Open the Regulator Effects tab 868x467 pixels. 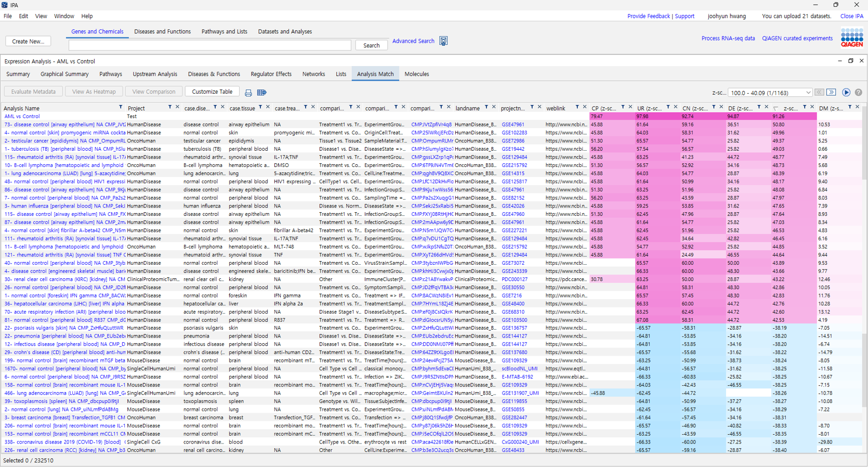point(271,74)
